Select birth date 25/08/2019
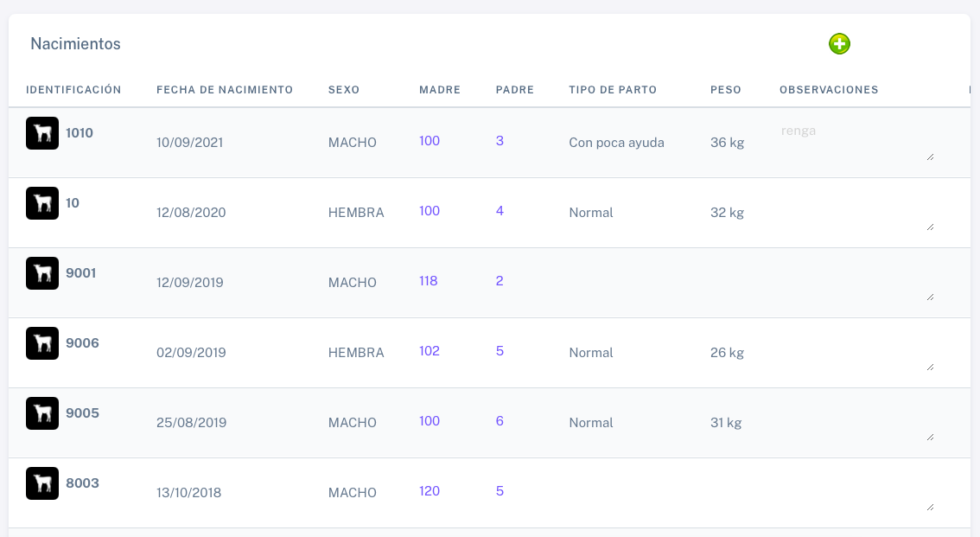 coord(191,423)
